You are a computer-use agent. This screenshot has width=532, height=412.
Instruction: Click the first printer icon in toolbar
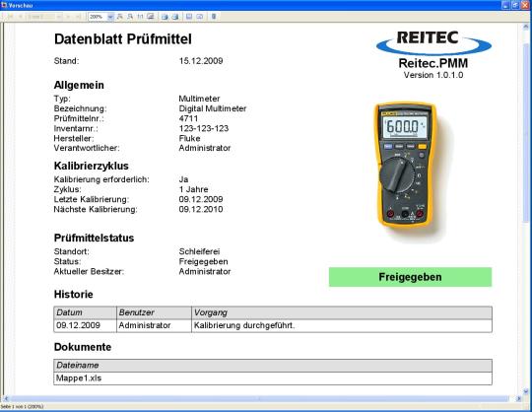tap(165, 17)
